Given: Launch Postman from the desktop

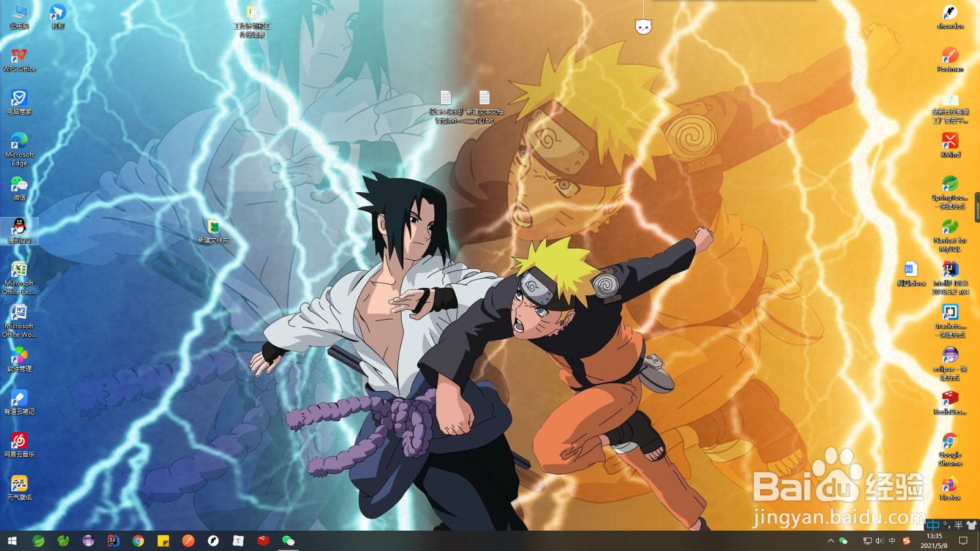Looking at the screenshot, I should tap(950, 60).
